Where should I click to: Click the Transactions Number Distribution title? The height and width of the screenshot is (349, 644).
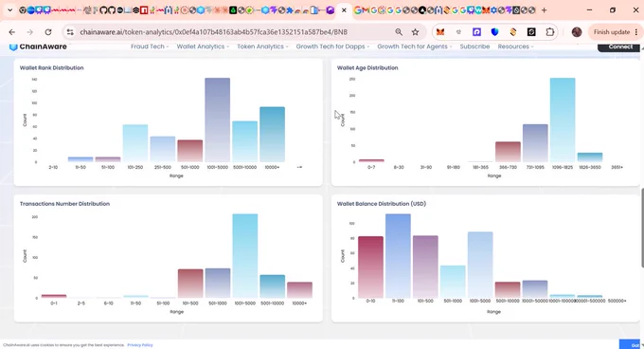64,204
